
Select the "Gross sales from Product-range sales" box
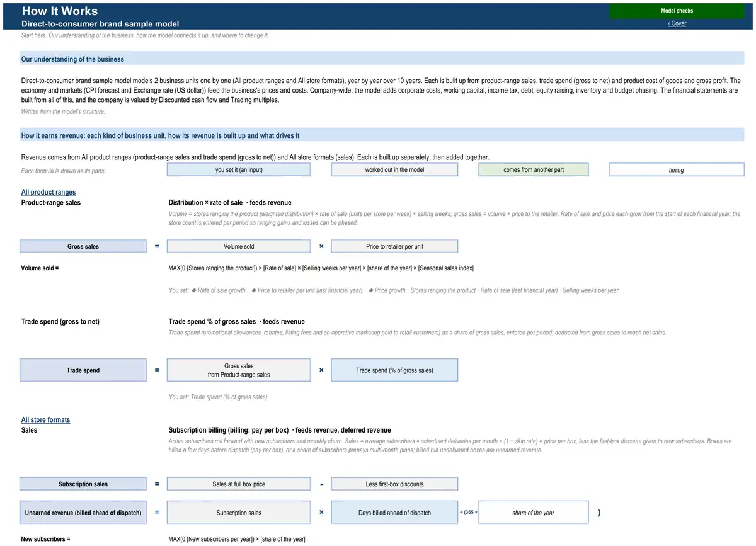pyautogui.click(x=239, y=370)
